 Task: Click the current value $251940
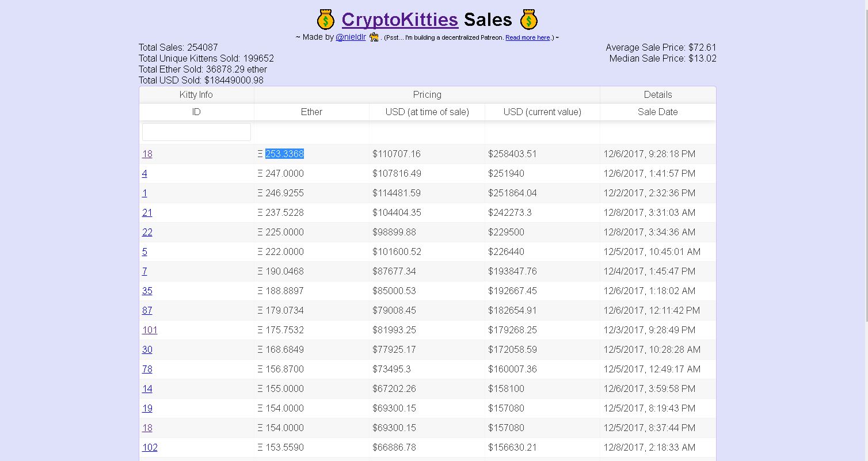coord(506,173)
